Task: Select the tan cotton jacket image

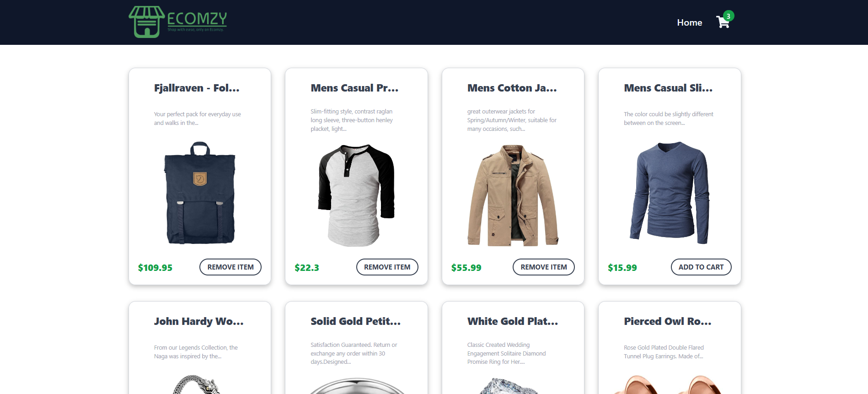Action: click(513, 195)
